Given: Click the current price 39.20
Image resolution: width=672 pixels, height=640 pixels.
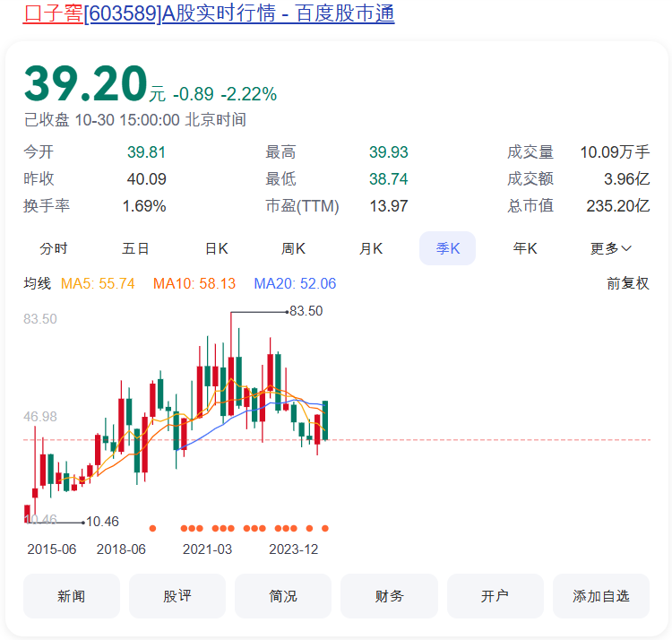Looking at the screenshot, I should [86, 83].
